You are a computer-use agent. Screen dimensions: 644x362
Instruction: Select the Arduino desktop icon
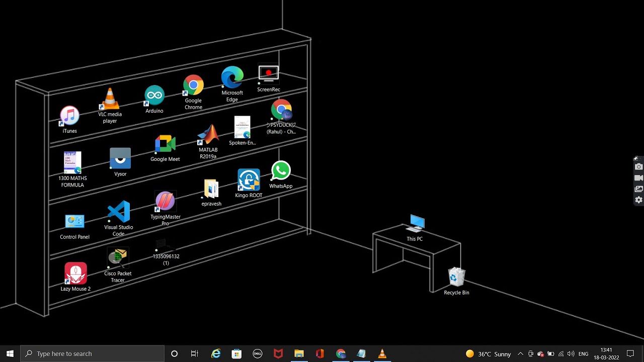[x=154, y=99]
